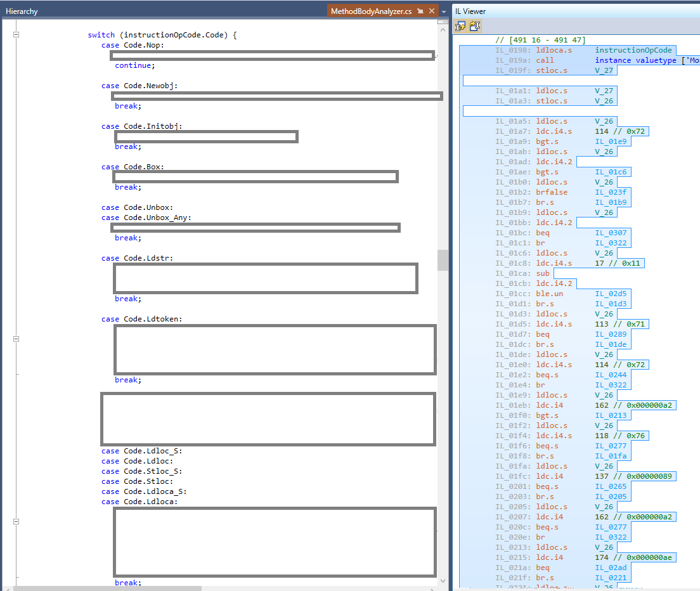Click operand V_27 on line IL_019f

604,70
